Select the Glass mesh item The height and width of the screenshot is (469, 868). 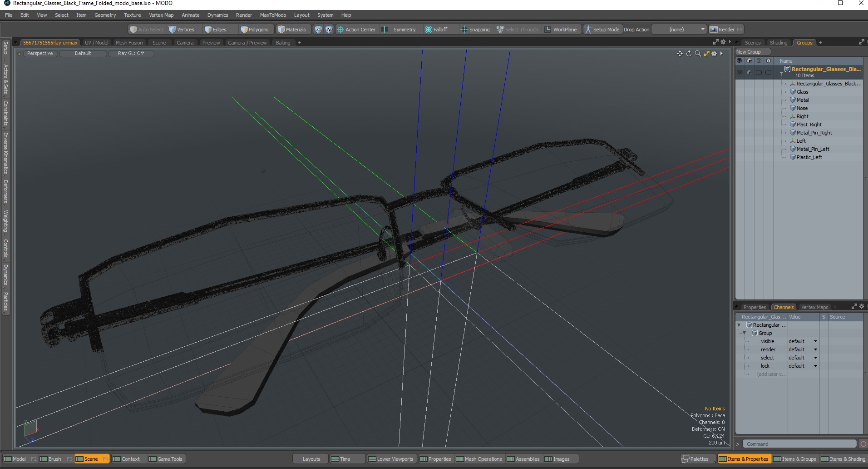click(802, 92)
